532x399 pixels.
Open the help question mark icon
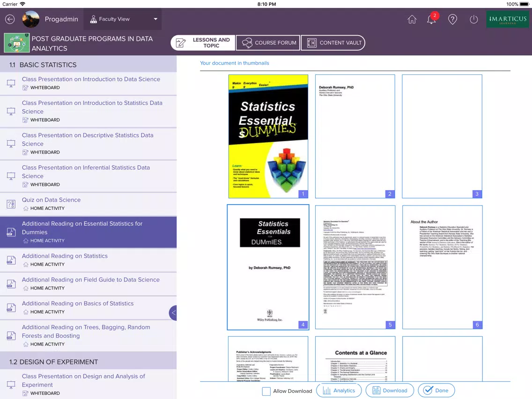point(452,19)
